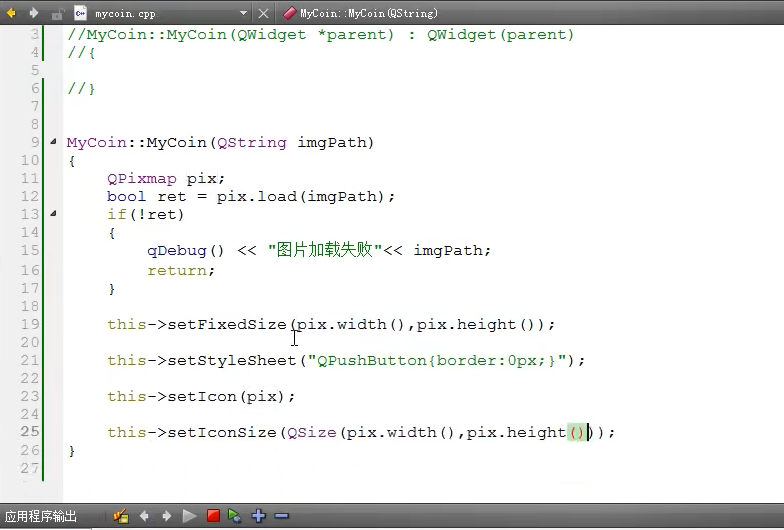Click the commented QWidget(parent) on line 3
This screenshot has width=784, height=530.
coord(500,34)
